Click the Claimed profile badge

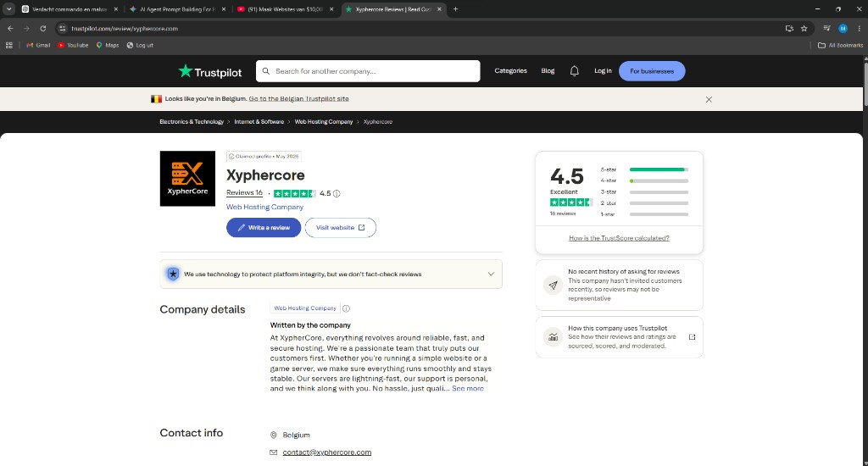click(264, 157)
